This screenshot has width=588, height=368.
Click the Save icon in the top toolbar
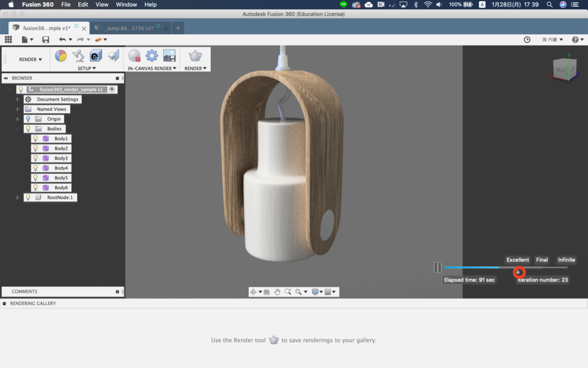(x=46, y=39)
